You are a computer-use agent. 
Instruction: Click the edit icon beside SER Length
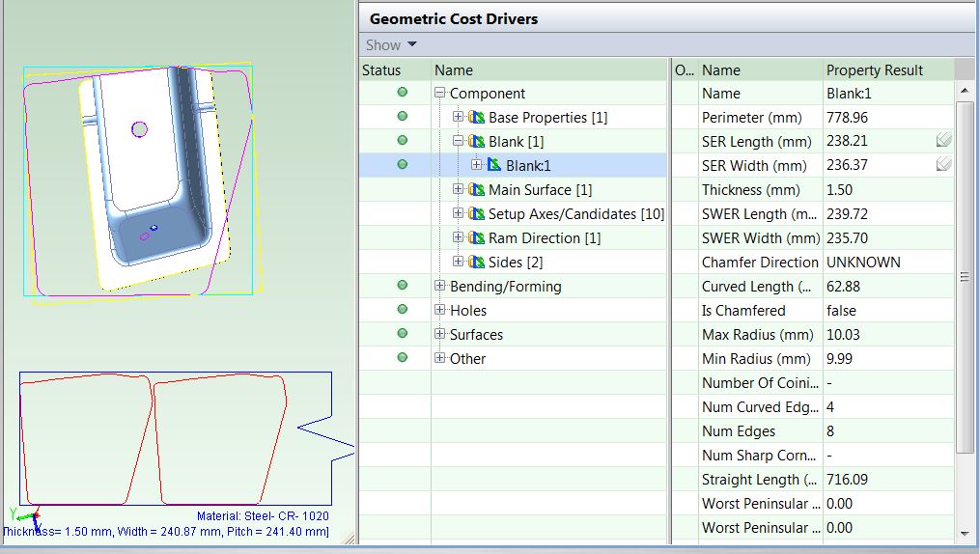click(x=943, y=142)
